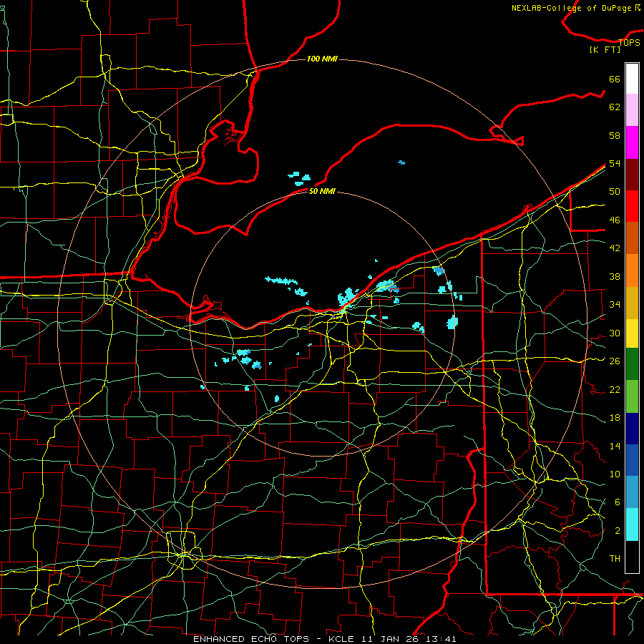Click the legend value "38"
Screen dimensions: 644x644
(615, 276)
